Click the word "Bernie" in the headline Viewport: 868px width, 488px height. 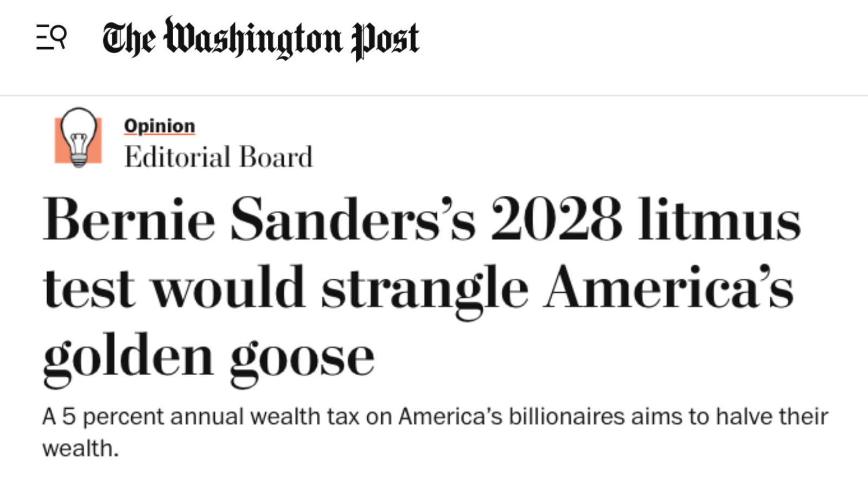[129, 220]
